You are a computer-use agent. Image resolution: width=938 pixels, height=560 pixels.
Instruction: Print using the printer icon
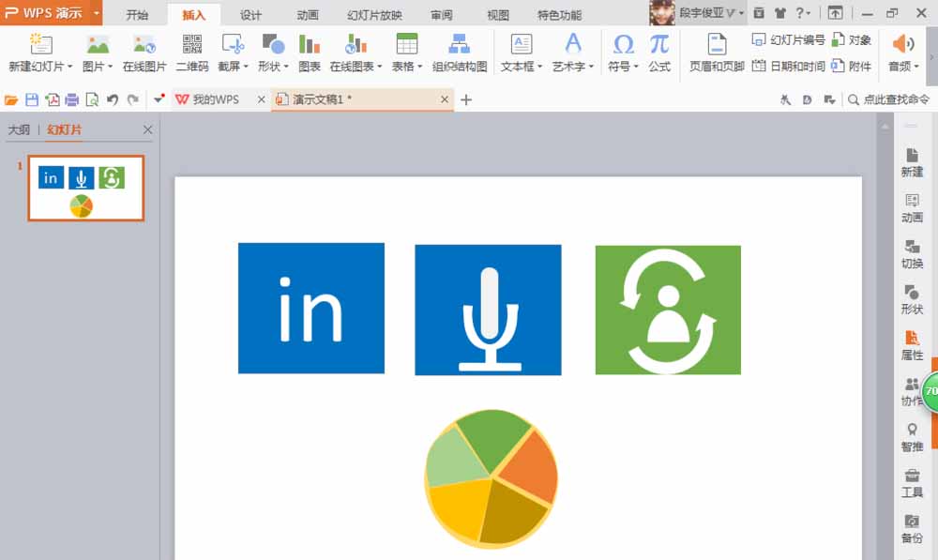[72, 100]
